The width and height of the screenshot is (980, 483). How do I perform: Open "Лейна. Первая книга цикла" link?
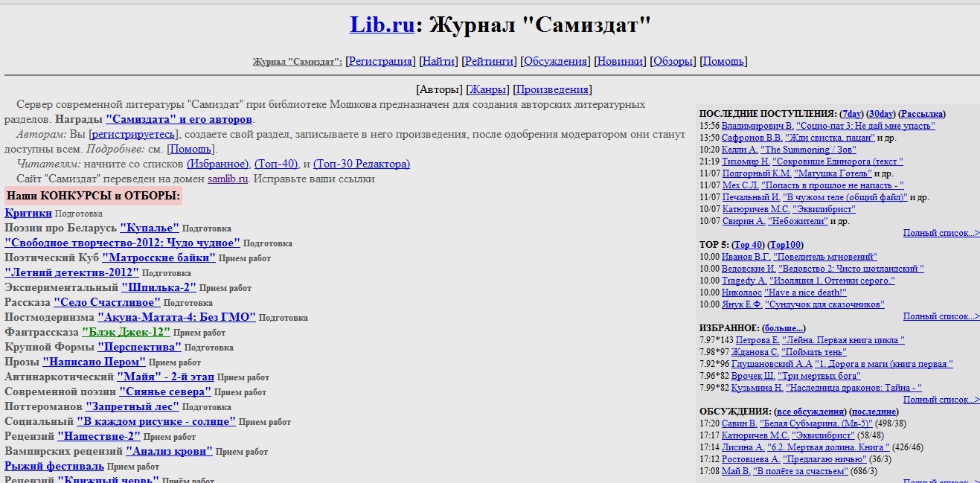click(x=843, y=340)
